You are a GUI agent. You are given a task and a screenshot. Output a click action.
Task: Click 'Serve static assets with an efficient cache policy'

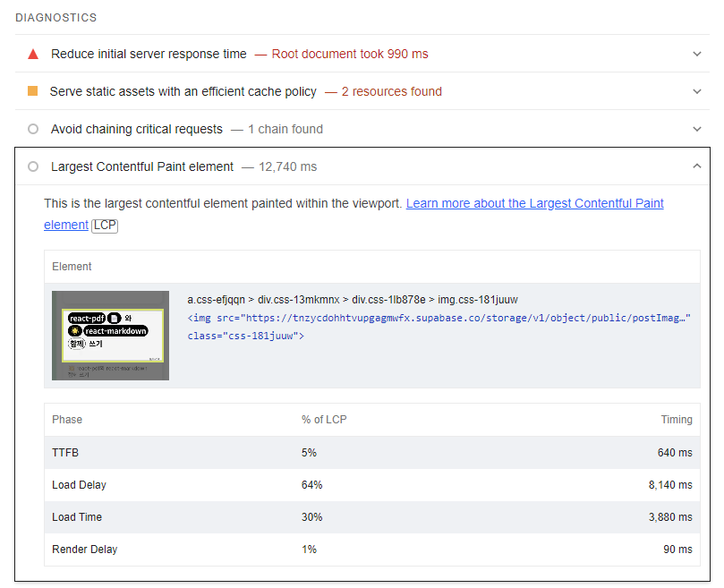[x=183, y=91]
